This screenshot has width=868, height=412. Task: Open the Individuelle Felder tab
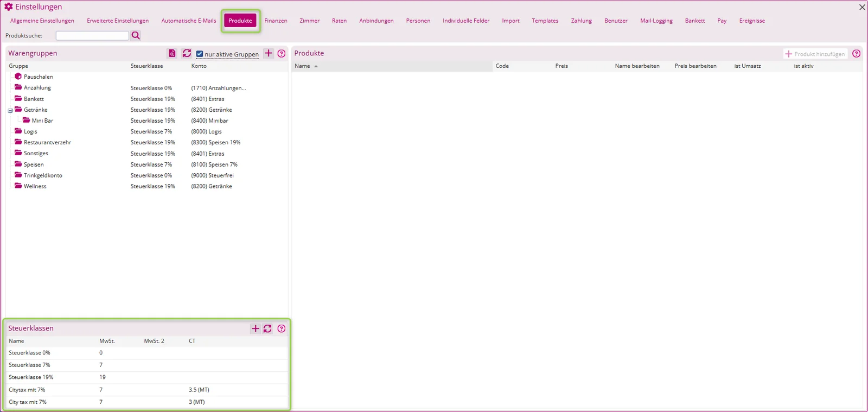tap(466, 21)
